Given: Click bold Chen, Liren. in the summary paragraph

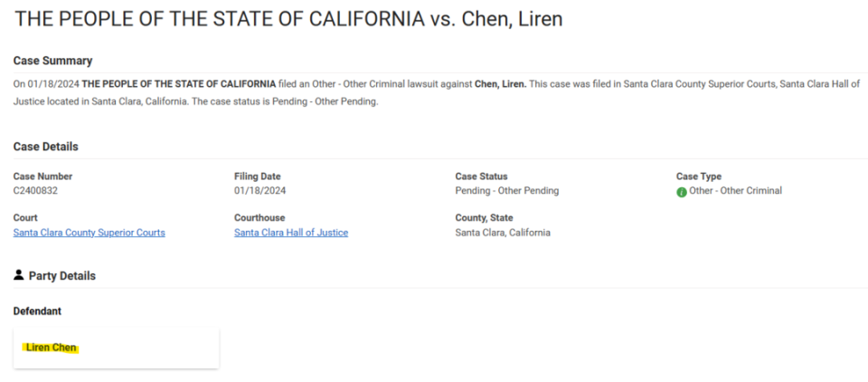Looking at the screenshot, I should [500, 84].
